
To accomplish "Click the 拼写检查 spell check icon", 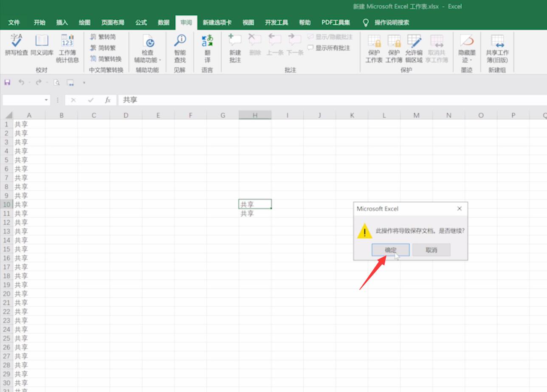I will [x=16, y=41].
